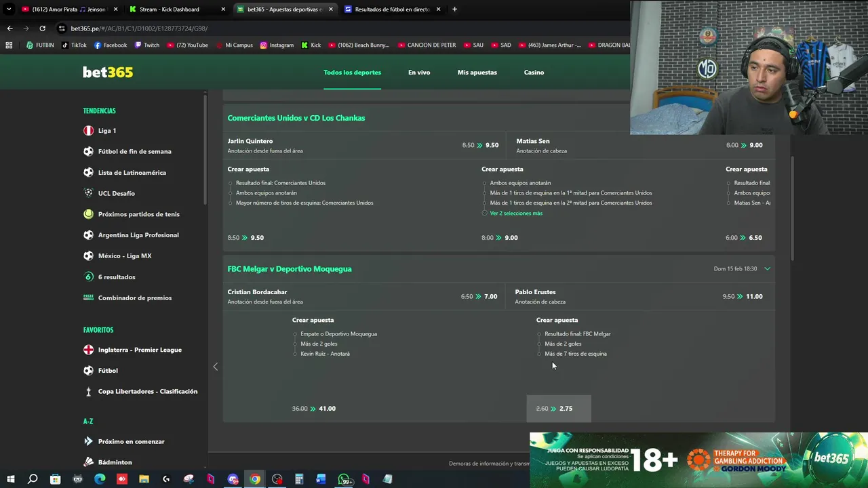Open the Liga 1 flag icon
The height and width of the screenshot is (488, 868).
pos(88,131)
